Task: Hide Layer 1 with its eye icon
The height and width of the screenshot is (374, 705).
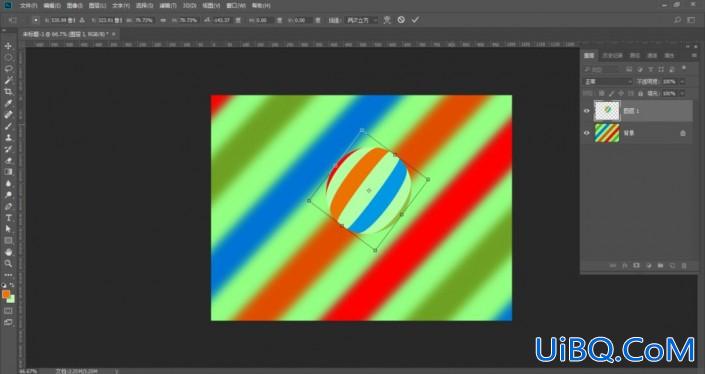Action: pos(587,111)
